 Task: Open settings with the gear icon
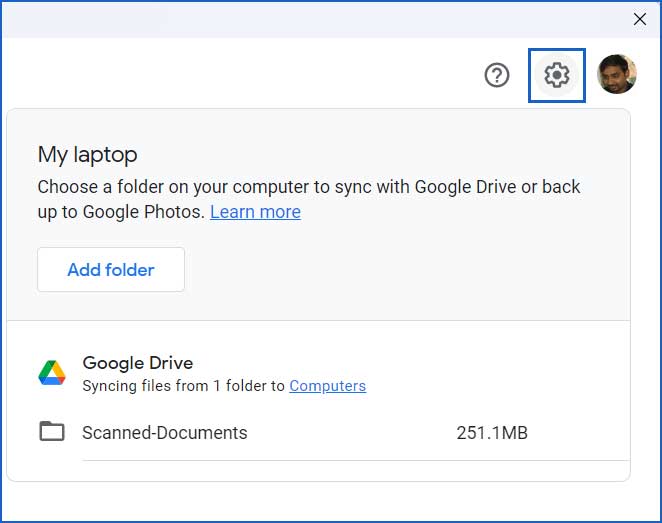[556, 75]
